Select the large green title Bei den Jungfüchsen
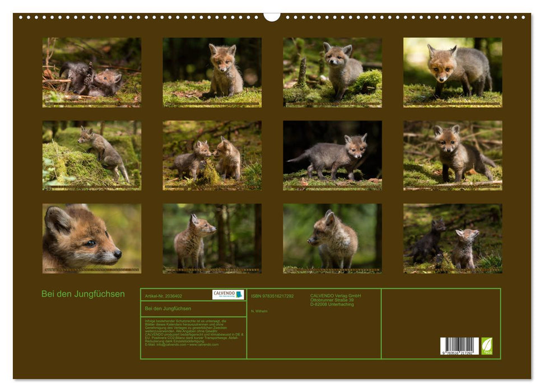Screen dimensions: 544x392 [83, 294]
